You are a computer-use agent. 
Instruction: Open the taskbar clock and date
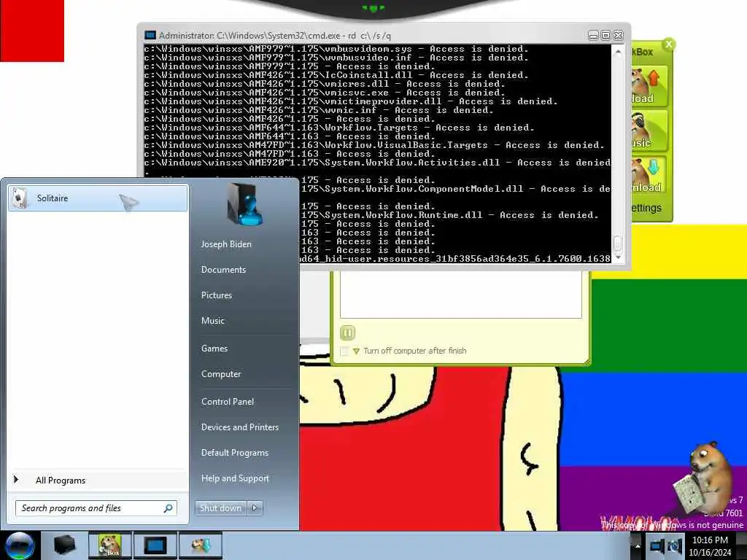[710, 546]
